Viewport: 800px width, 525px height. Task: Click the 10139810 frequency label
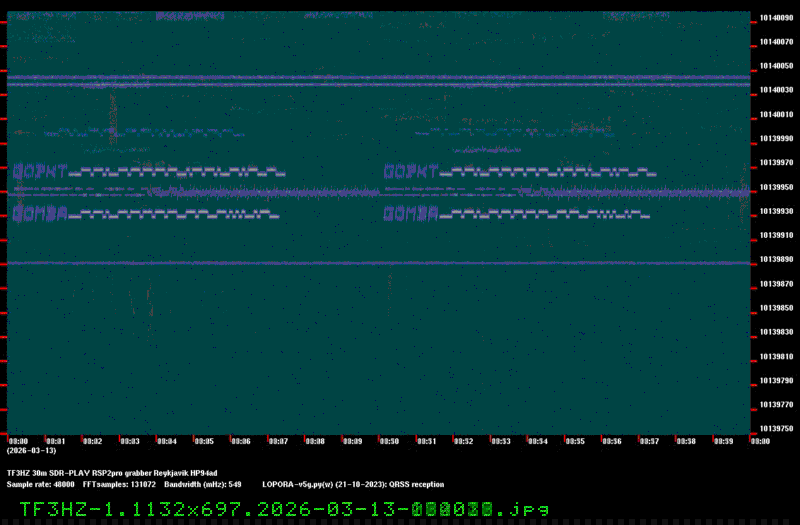click(777, 357)
